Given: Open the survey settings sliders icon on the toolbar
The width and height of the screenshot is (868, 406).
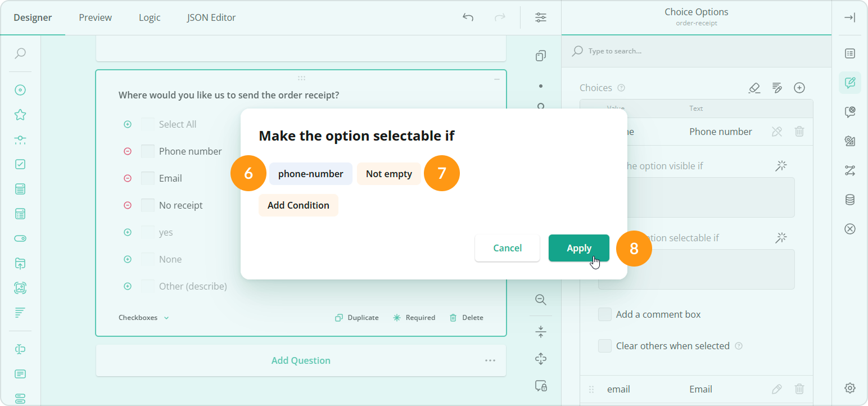Looking at the screenshot, I should pos(540,17).
